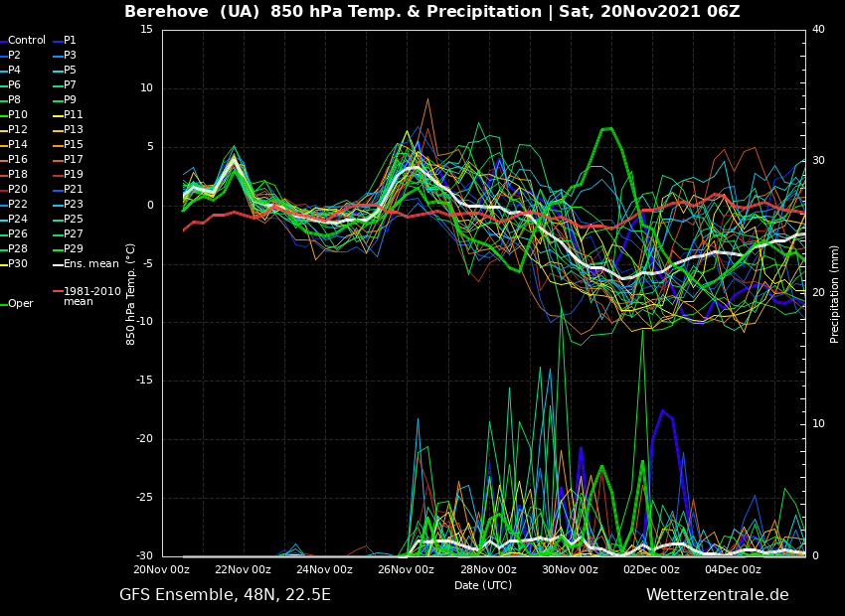The width and height of the screenshot is (845, 616).
Task: Click the 20Nov 00z axis label
Action: point(162,570)
